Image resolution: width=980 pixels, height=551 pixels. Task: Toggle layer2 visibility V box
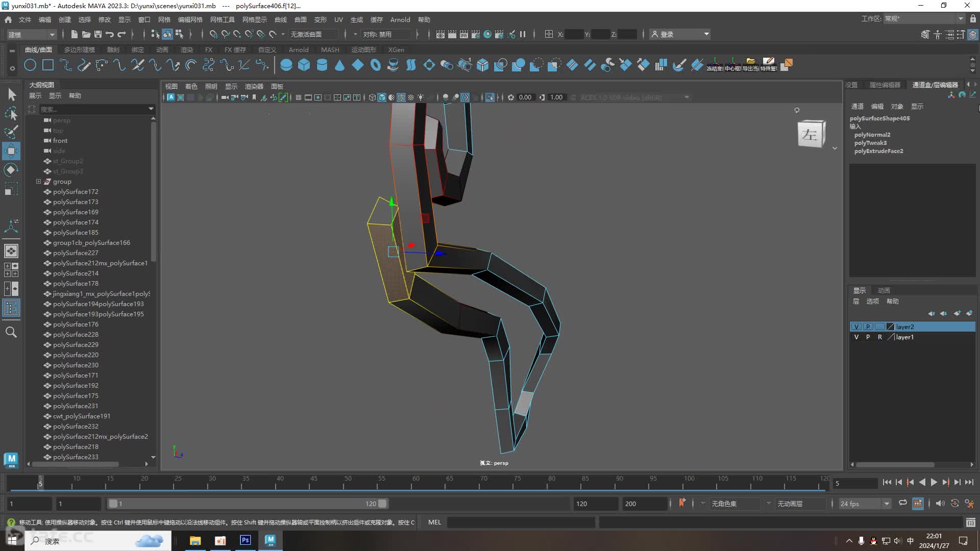click(856, 327)
